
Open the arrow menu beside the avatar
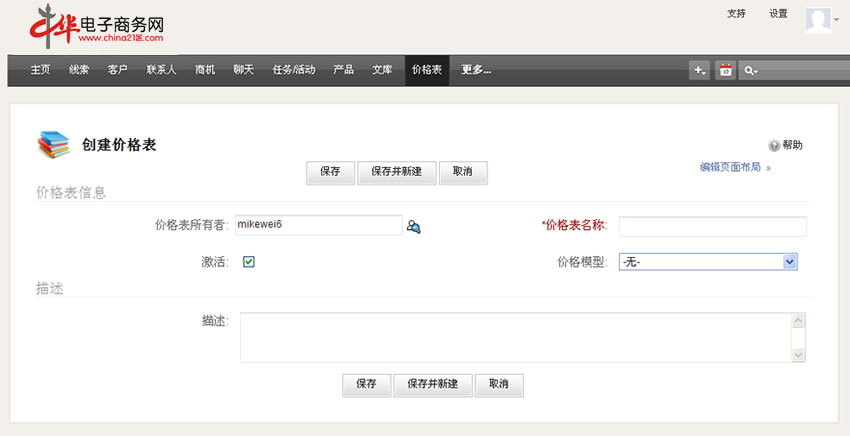click(x=837, y=20)
